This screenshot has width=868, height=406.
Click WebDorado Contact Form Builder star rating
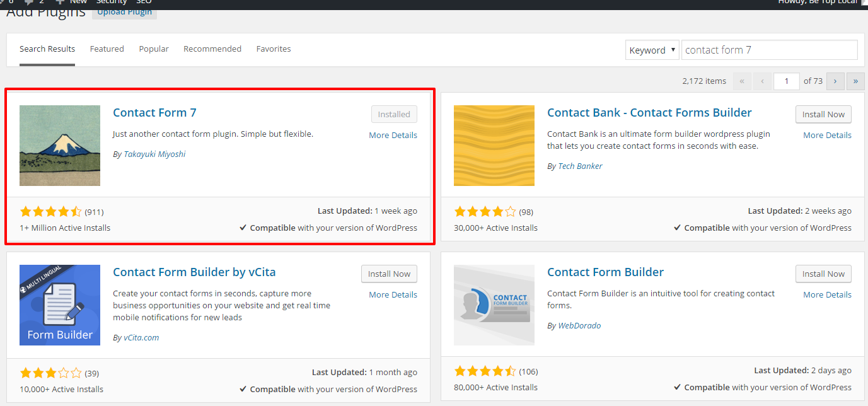coord(485,371)
